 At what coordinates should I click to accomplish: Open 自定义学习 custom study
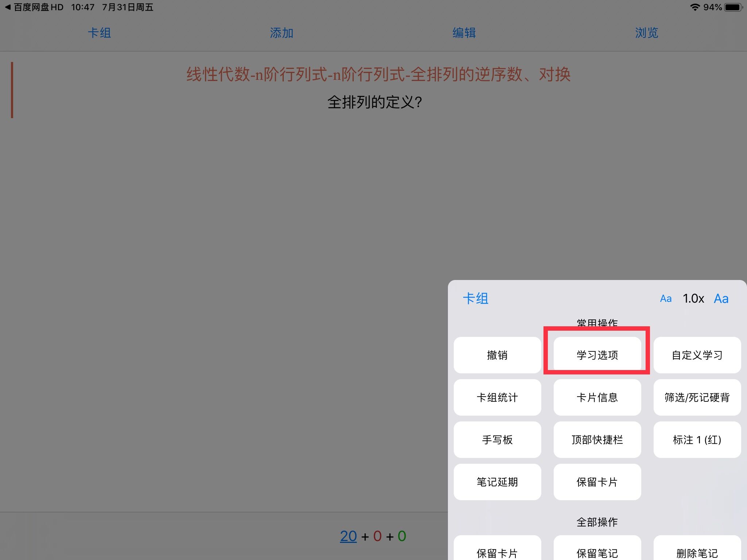697,355
